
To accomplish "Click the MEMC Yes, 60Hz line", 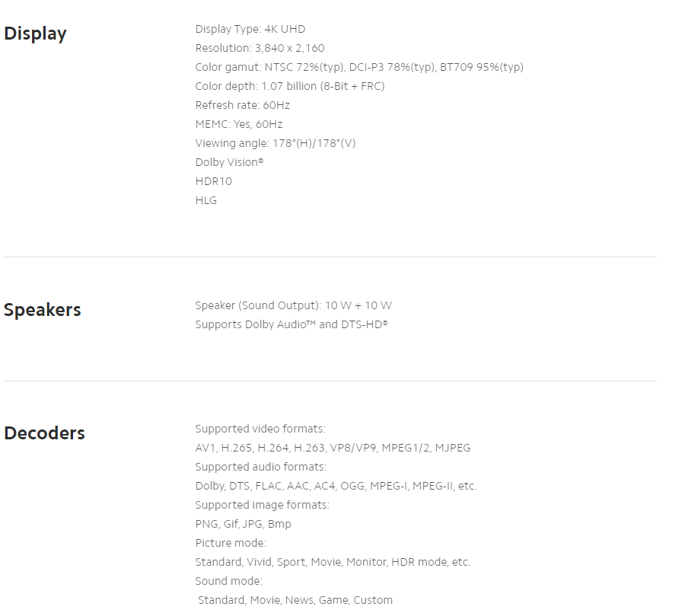I will click(x=238, y=124).
